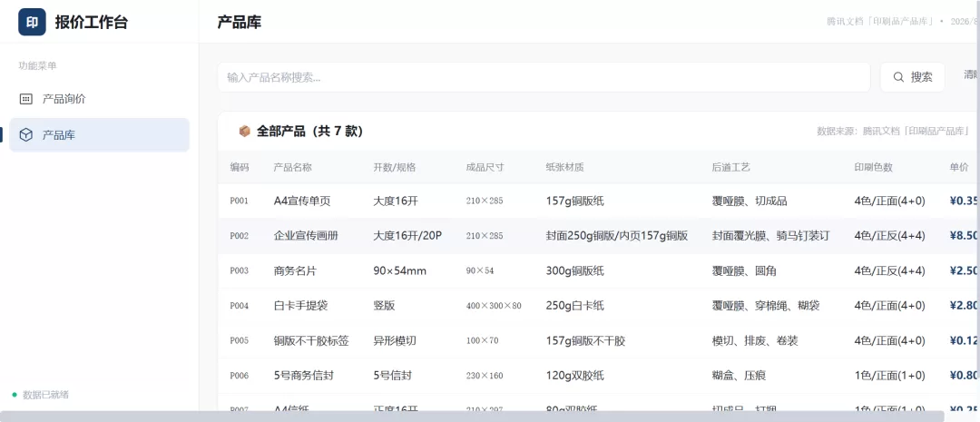This screenshot has height=422, width=980.
Task: Click the package icon beside 全部产品
Action: [244, 132]
